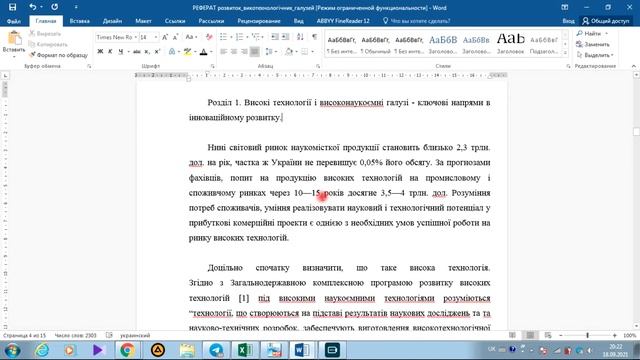Click the 'What do you want to do' search box

coord(416,21)
